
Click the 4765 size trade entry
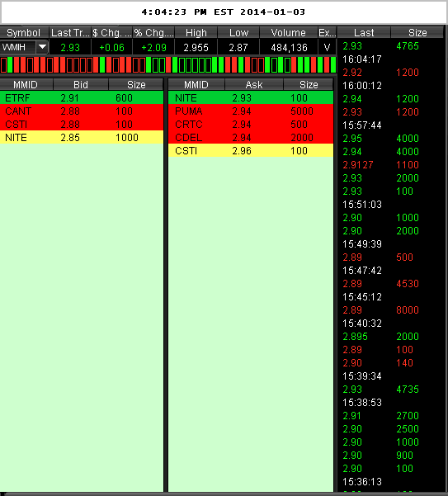[408, 46]
